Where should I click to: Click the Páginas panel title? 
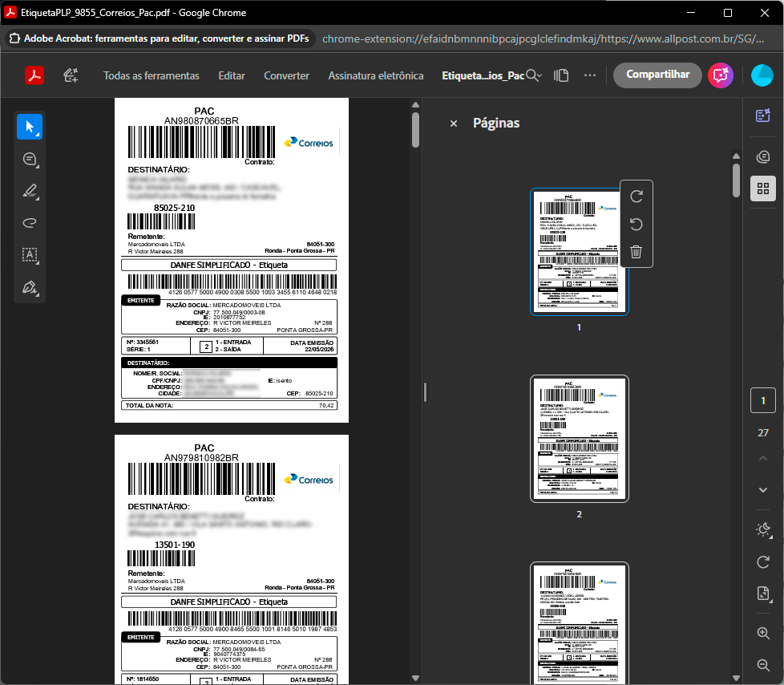(x=496, y=123)
